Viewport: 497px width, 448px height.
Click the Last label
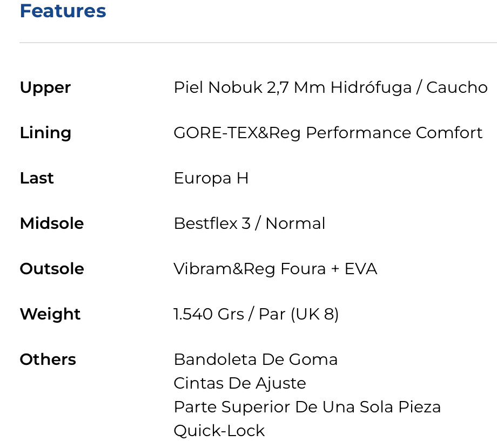point(37,178)
